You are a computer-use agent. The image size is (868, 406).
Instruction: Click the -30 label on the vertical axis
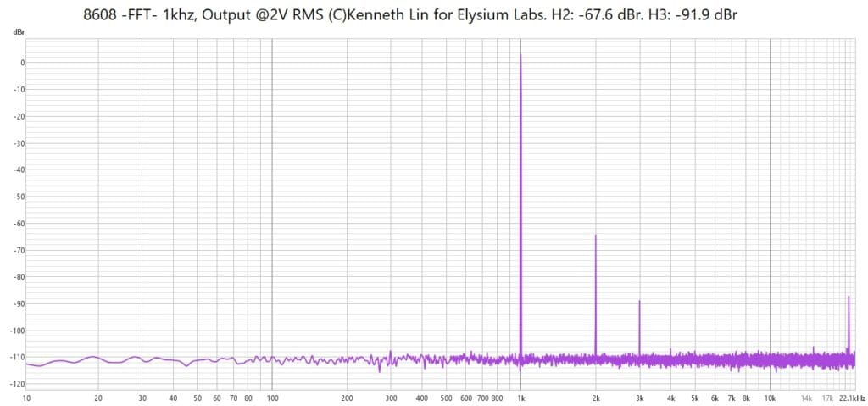pyautogui.click(x=19, y=143)
